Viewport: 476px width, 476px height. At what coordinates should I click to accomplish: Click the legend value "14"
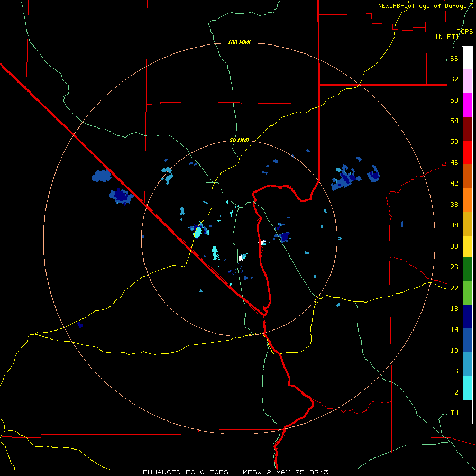point(454,329)
